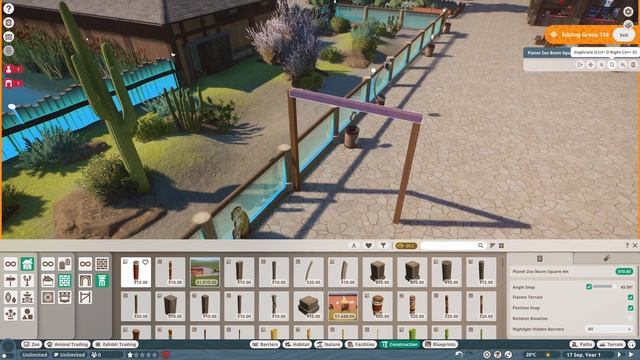
Task: Select the scaffold frame category icon
Action: point(85,297)
